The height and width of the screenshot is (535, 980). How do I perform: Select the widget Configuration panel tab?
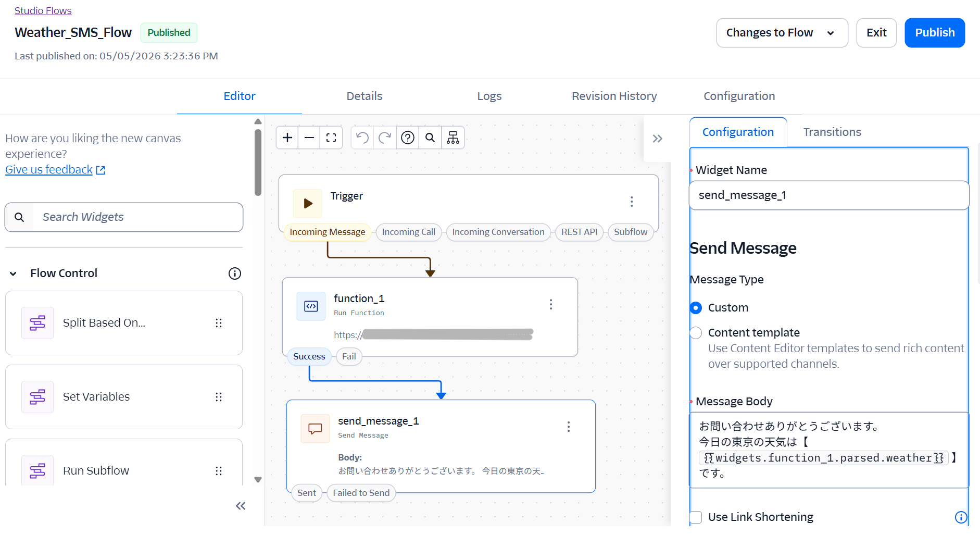coord(738,132)
